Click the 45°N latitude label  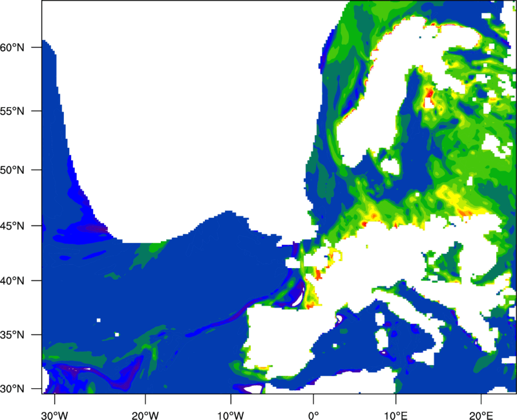coord(12,226)
